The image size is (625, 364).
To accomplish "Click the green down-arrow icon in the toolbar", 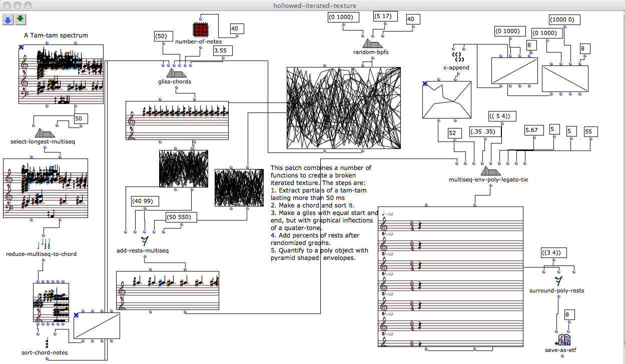I will (20, 19).
